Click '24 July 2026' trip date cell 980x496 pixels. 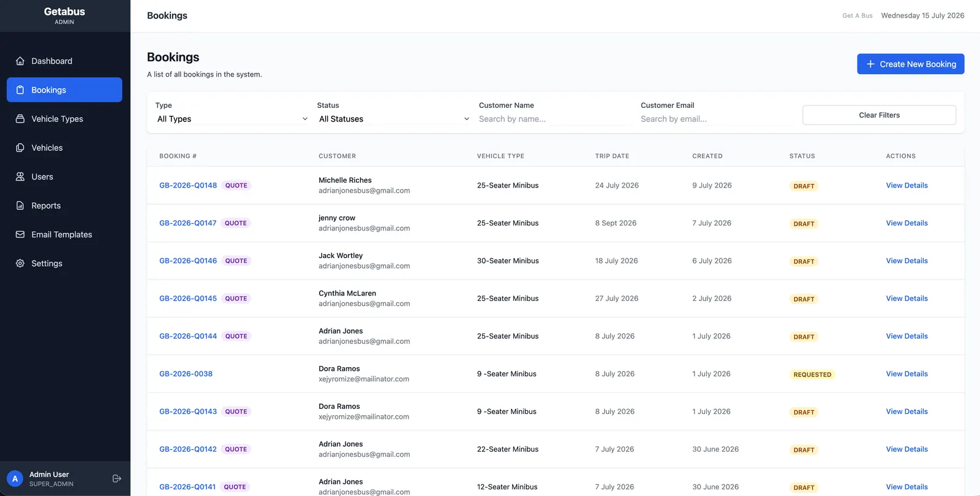[617, 185]
